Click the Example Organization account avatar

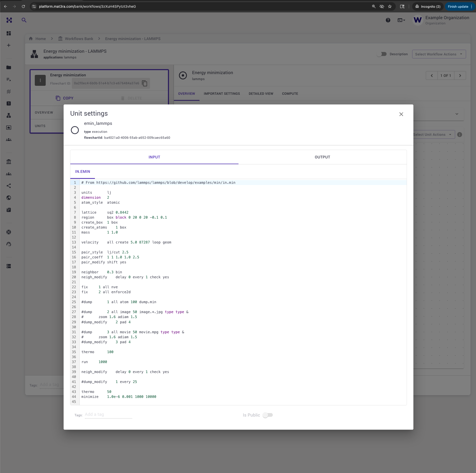(418, 20)
